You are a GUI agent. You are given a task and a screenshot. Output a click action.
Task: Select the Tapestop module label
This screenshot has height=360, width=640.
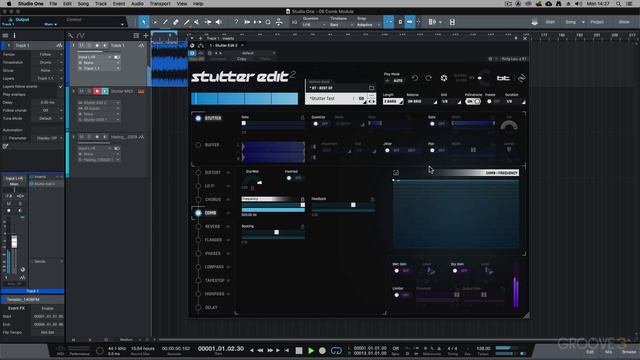pyautogui.click(x=215, y=280)
